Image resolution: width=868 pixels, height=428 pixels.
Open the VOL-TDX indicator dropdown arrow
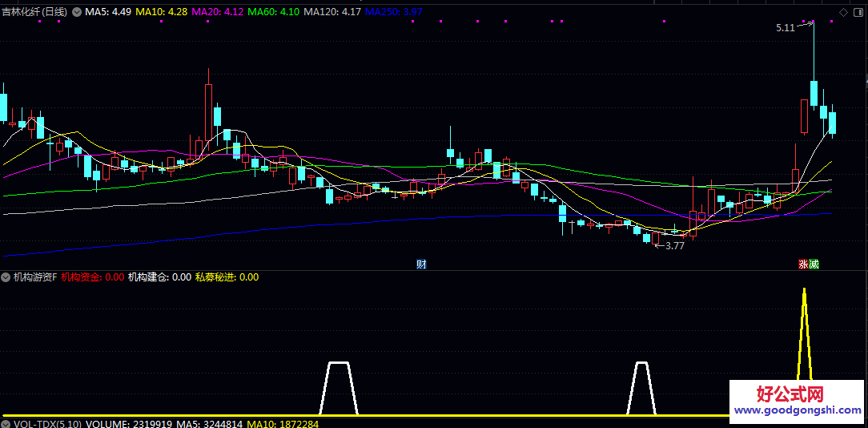6,423
